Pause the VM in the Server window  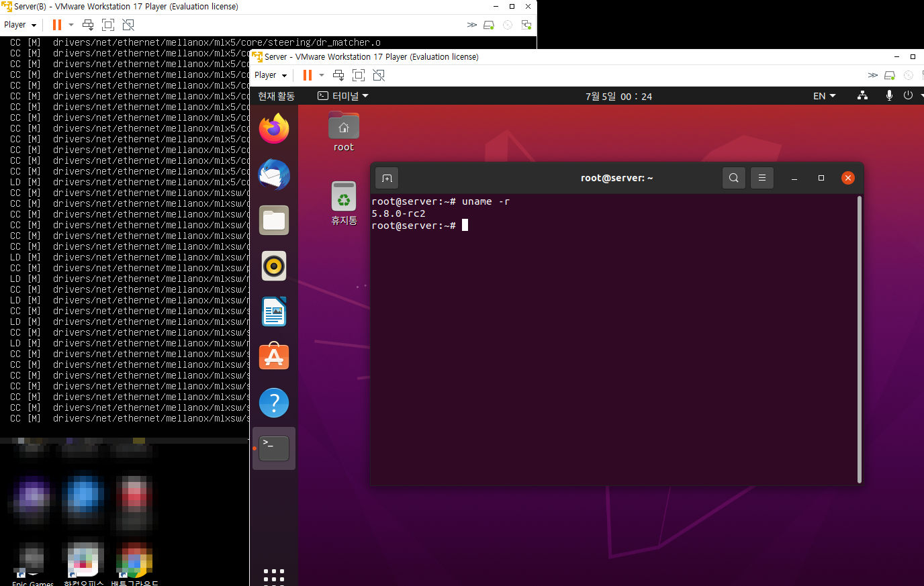pos(308,75)
